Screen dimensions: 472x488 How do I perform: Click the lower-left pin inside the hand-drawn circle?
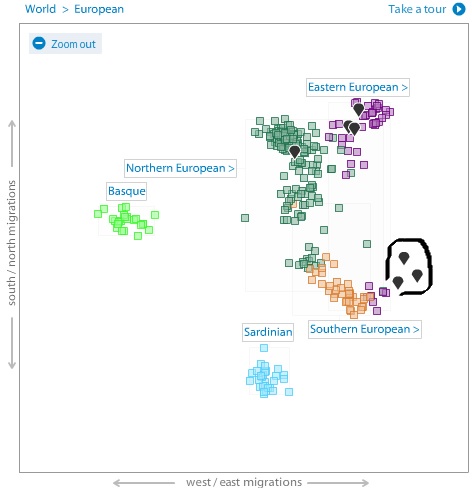(398, 282)
